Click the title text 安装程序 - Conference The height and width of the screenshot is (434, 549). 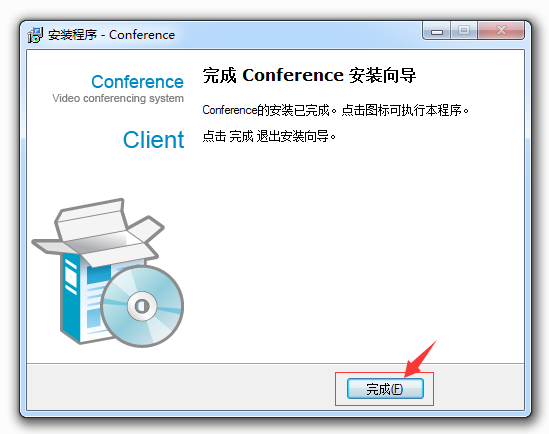point(111,35)
